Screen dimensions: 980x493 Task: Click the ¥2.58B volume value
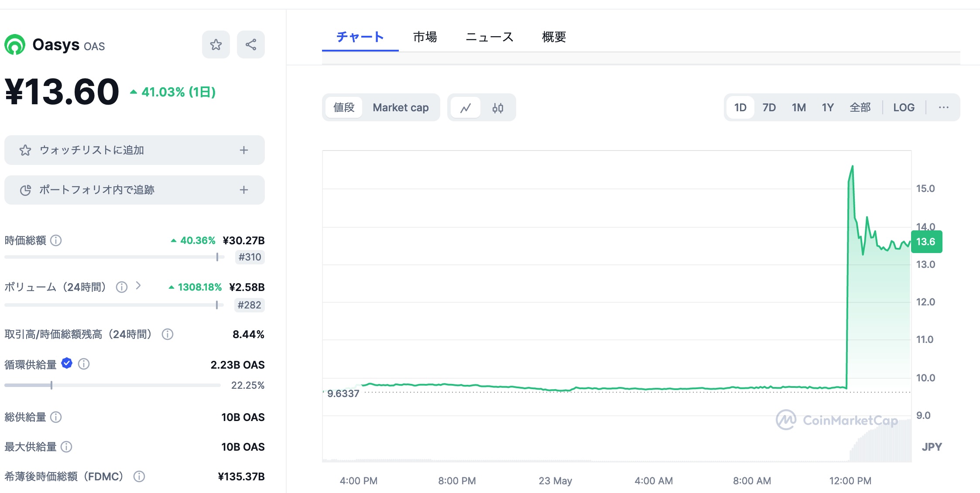click(247, 287)
